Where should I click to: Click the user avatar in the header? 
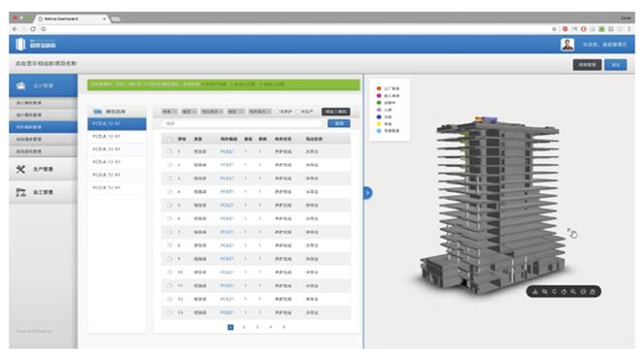[567, 45]
